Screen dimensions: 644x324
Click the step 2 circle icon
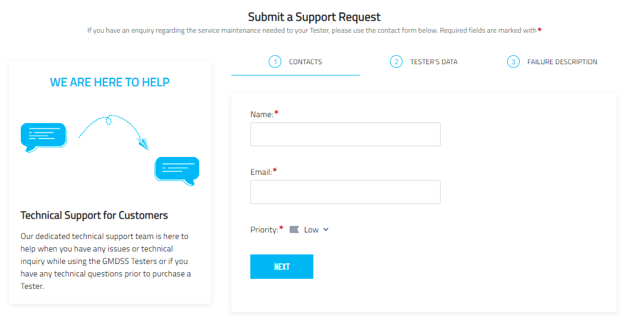point(396,62)
